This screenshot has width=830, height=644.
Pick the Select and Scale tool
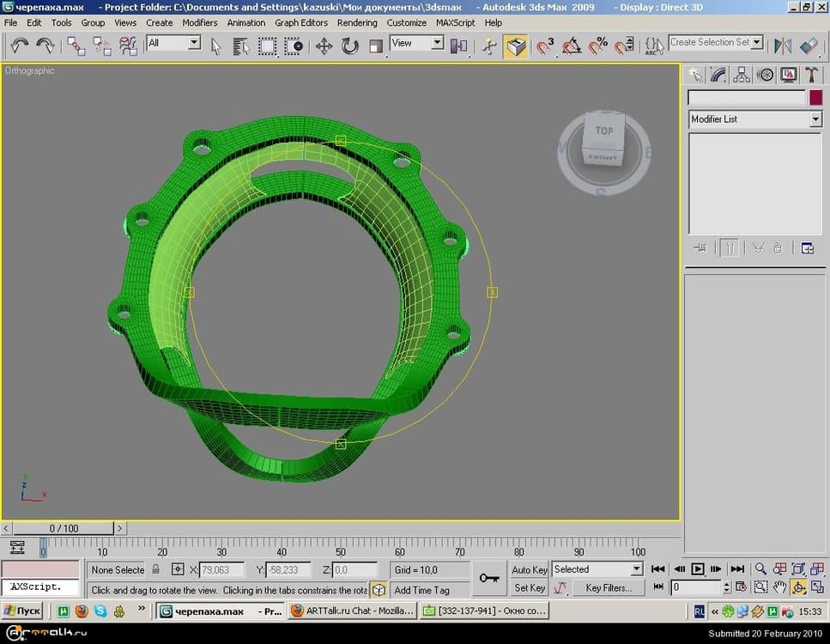[x=376, y=46]
